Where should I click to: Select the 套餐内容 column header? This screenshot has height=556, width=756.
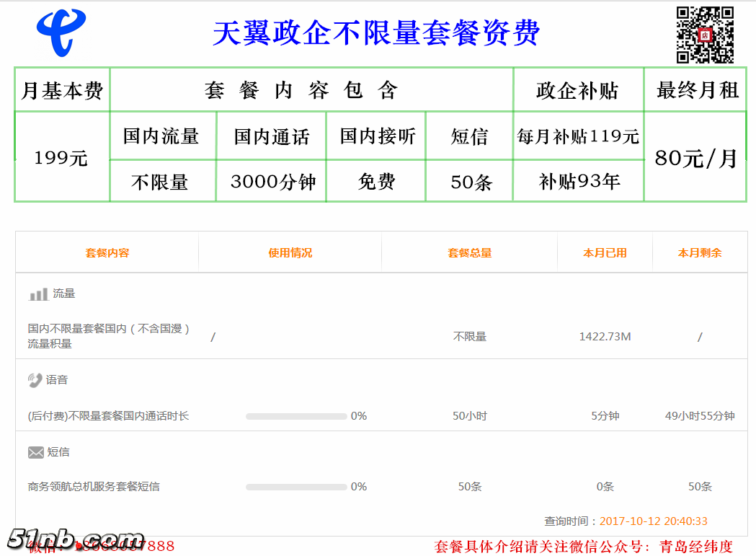(x=107, y=253)
